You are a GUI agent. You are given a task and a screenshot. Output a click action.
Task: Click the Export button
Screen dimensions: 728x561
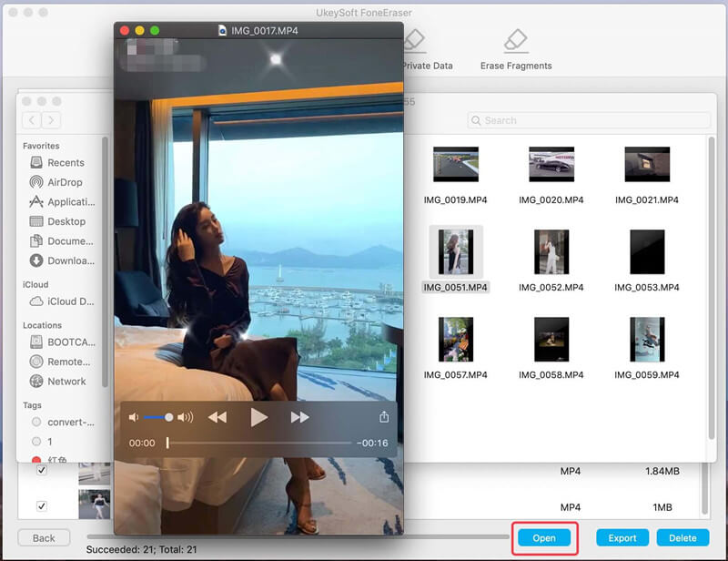coord(622,538)
